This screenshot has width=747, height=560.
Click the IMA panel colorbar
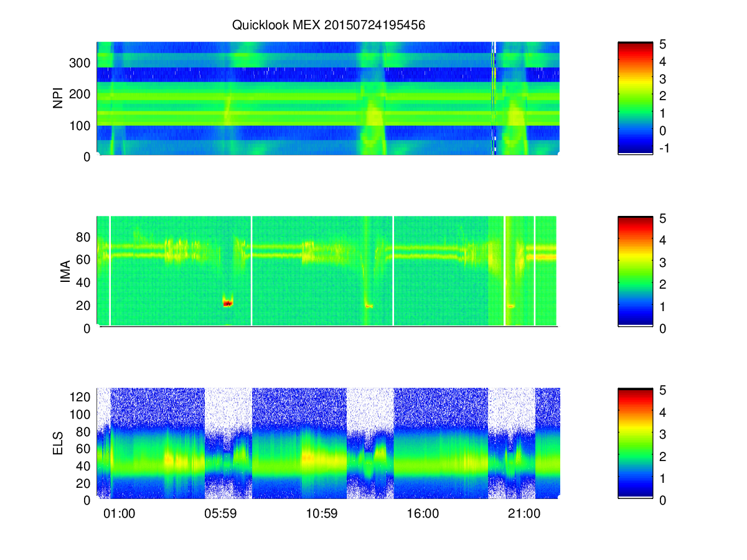tap(635, 271)
